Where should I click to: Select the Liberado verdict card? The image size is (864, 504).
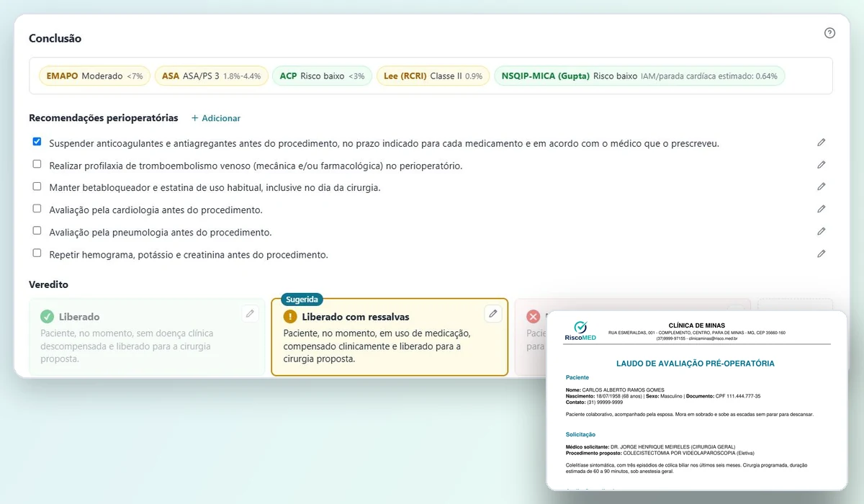(x=147, y=337)
